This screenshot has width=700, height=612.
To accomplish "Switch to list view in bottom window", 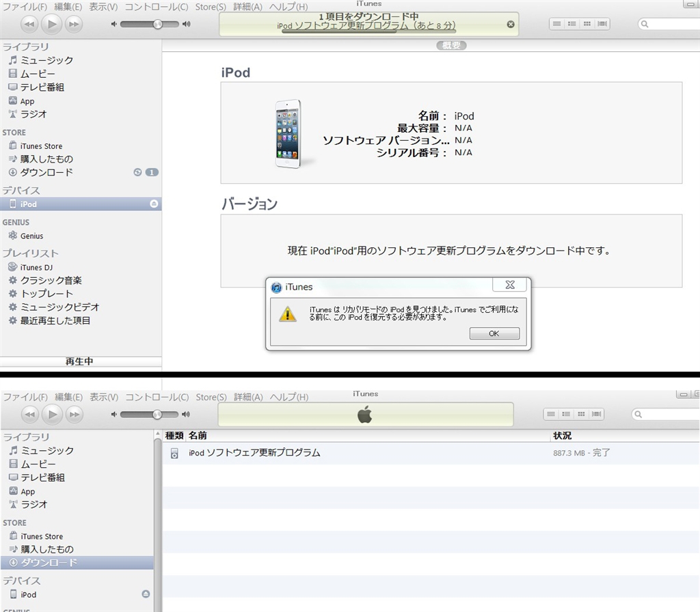I will 551,414.
